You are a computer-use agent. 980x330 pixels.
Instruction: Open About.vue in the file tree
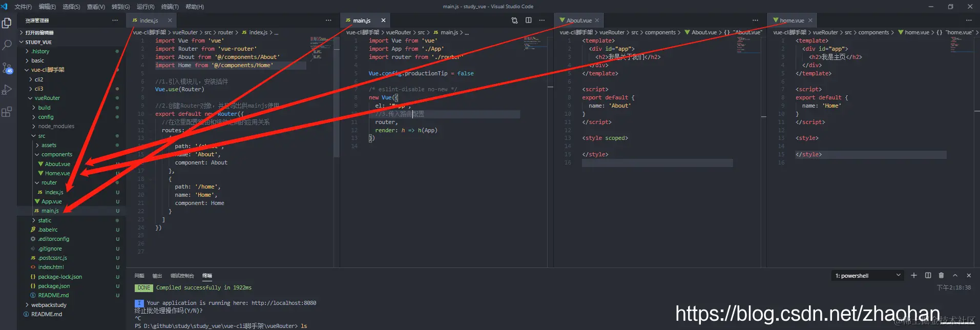71,164
